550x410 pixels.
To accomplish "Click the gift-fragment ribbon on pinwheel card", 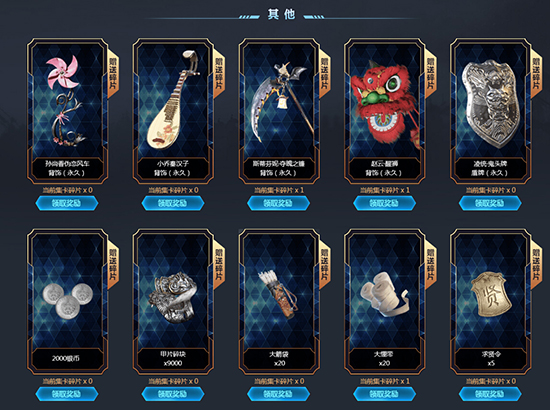I will coord(113,74).
